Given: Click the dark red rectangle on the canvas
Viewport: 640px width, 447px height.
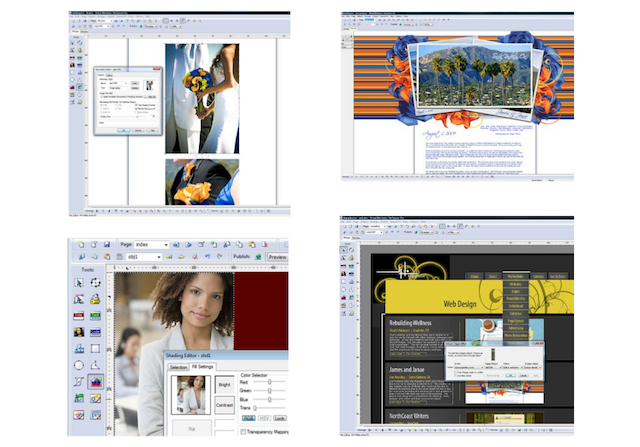Looking at the screenshot, I should point(261,311).
